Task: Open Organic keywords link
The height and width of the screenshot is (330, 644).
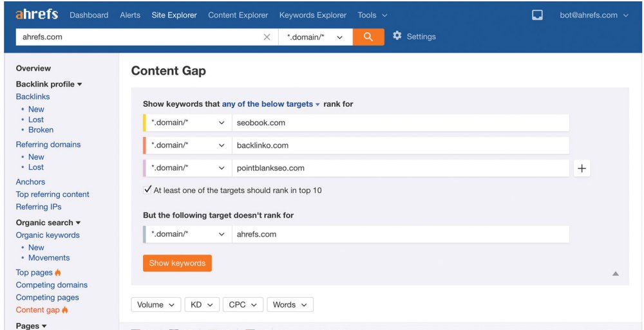Action: coord(48,235)
